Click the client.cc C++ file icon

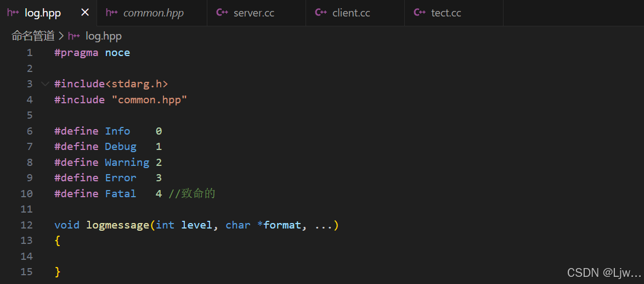click(x=321, y=13)
